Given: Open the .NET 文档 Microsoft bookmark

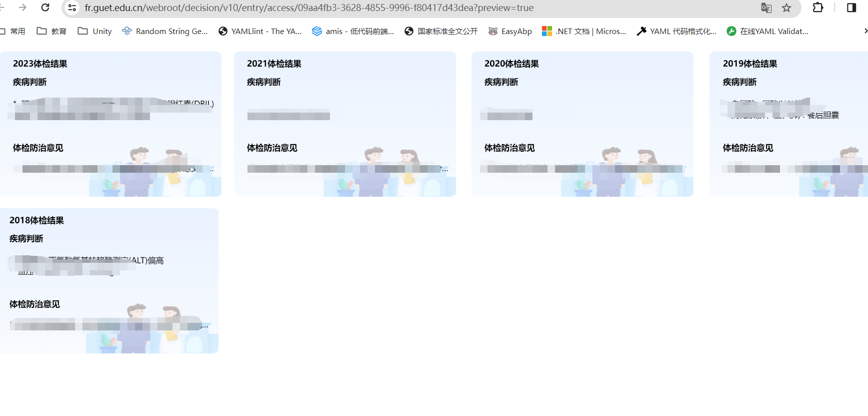Looking at the screenshot, I should (x=584, y=31).
